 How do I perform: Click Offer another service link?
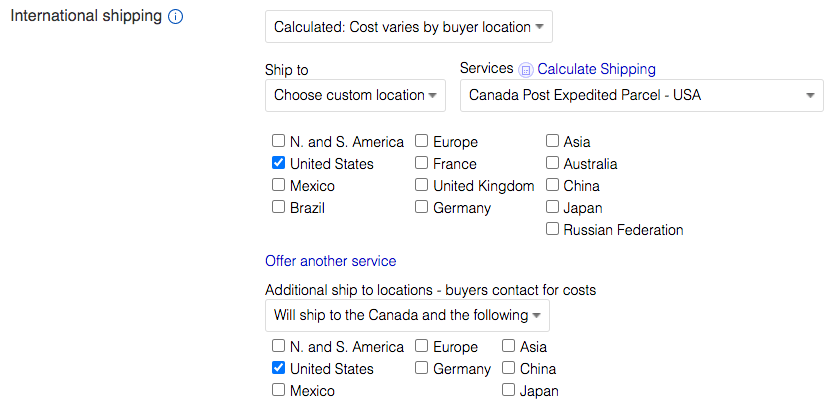click(330, 261)
